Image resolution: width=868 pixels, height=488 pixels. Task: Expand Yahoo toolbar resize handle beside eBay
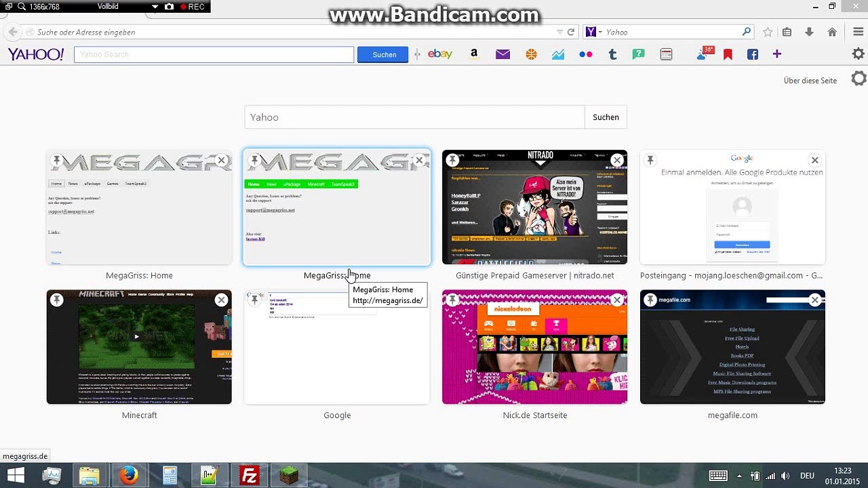coord(418,54)
